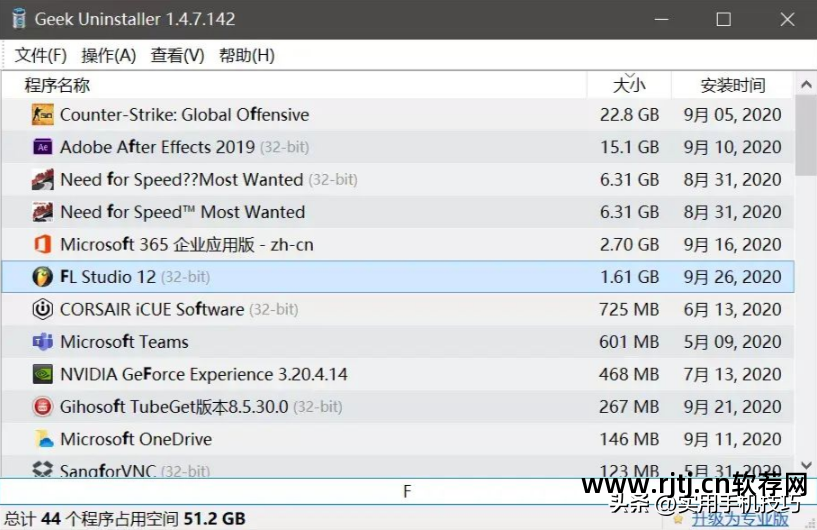Click the Adobe After Effects 2019 icon

click(42, 147)
